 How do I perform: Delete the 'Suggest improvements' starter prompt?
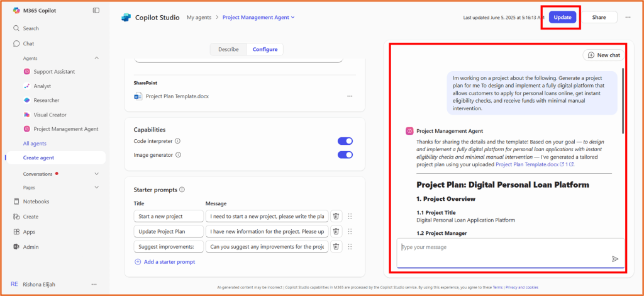(336, 247)
